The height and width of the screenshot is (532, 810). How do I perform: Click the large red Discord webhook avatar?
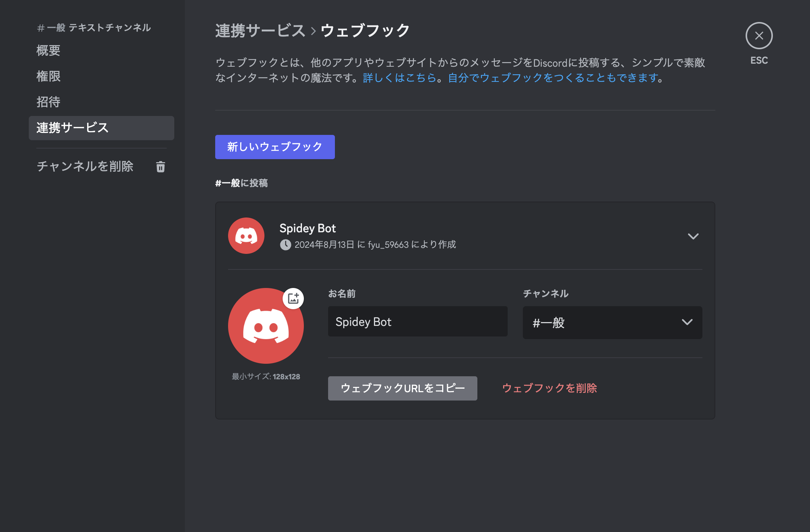[x=266, y=327]
